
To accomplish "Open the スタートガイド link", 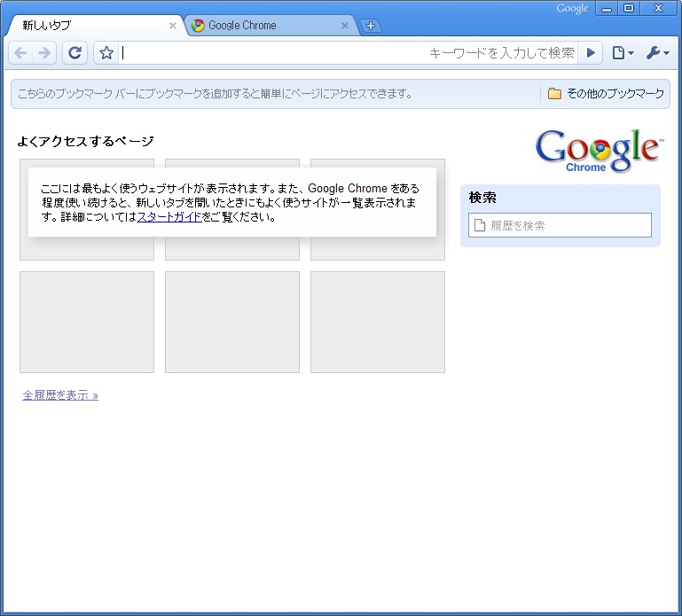I will point(169,216).
